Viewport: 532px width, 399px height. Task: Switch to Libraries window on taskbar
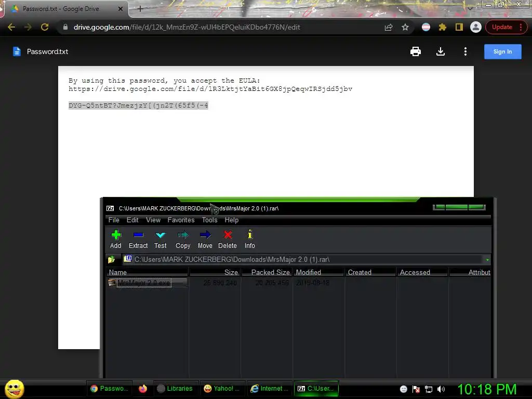pyautogui.click(x=175, y=389)
